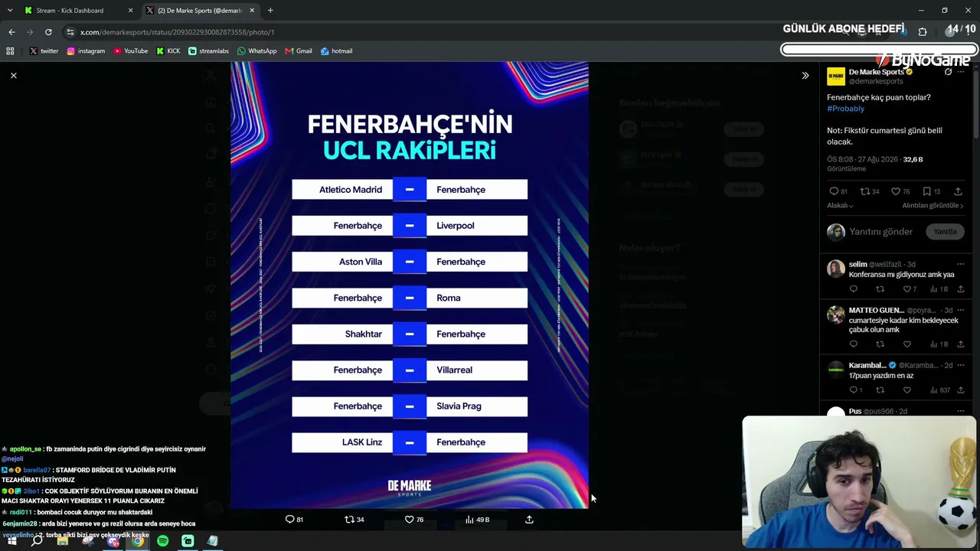980x551 pixels.
Task: Close the Stream - Kick Dashboard tab
Action: point(130,11)
